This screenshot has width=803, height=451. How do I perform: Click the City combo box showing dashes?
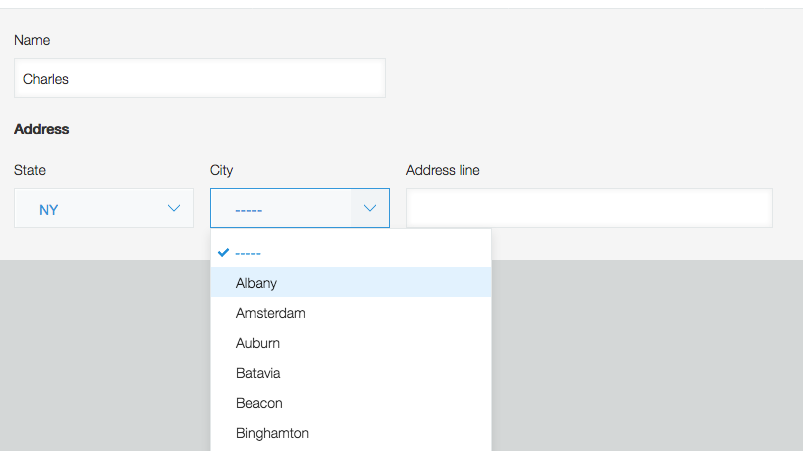tap(281, 208)
